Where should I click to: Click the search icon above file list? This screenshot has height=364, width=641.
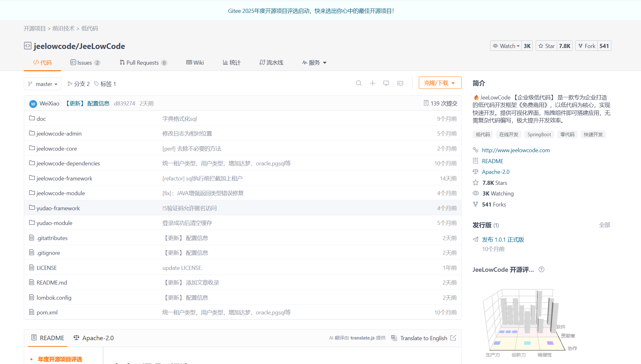[359, 83]
